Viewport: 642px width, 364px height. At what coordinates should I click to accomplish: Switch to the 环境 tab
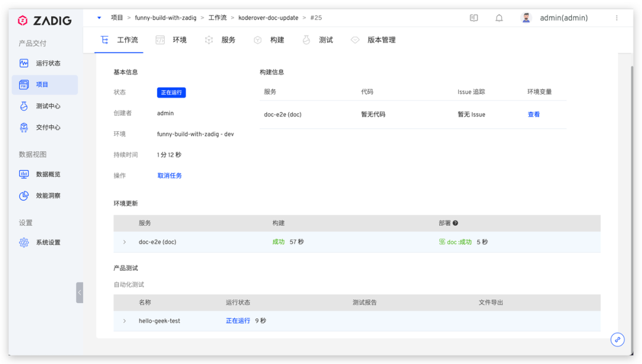pyautogui.click(x=171, y=40)
